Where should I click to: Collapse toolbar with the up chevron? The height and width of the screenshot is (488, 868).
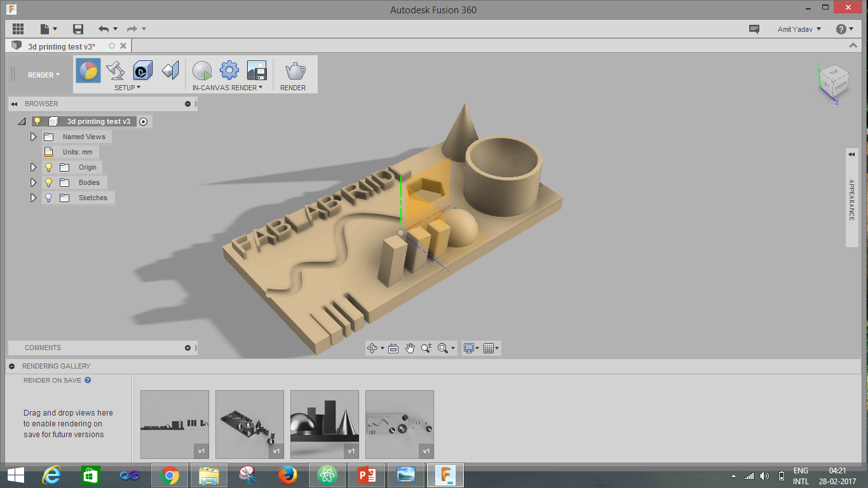(x=854, y=46)
